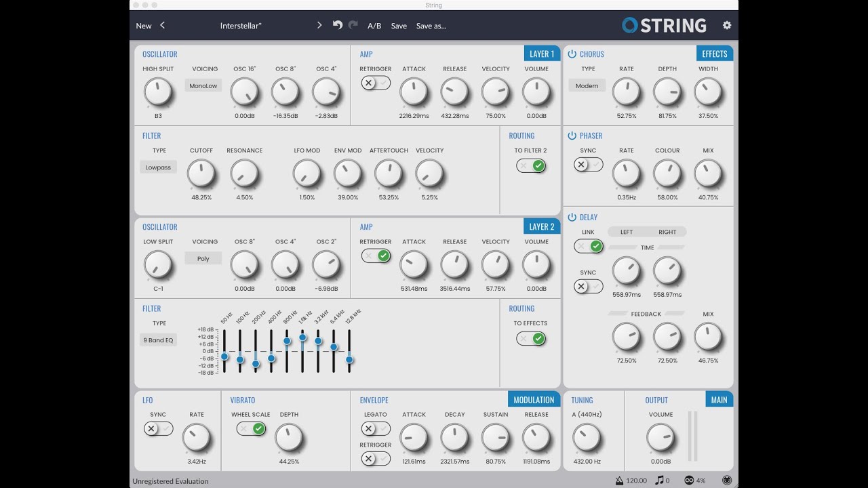Click Layer 1 Filter Cutoff knob
868x488 pixels.
[201, 174]
